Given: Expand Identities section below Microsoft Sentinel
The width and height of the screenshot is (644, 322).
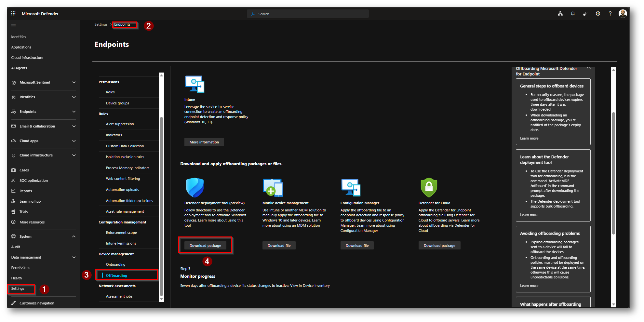Looking at the screenshot, I should pos(74,97).
